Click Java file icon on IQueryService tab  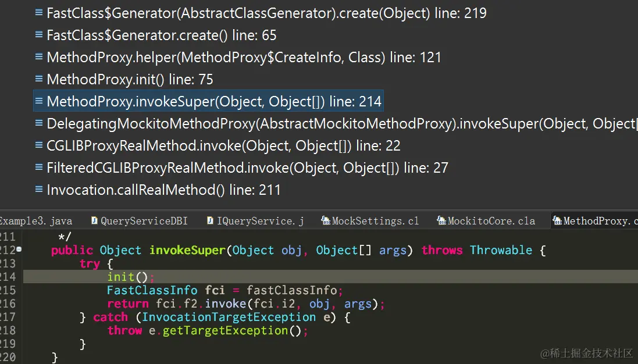point(211,220)
